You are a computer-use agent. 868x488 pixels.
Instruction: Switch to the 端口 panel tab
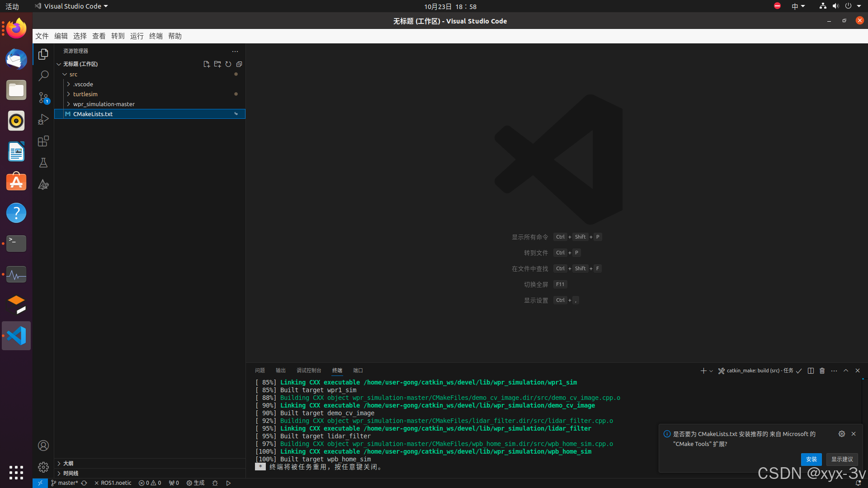358,371
